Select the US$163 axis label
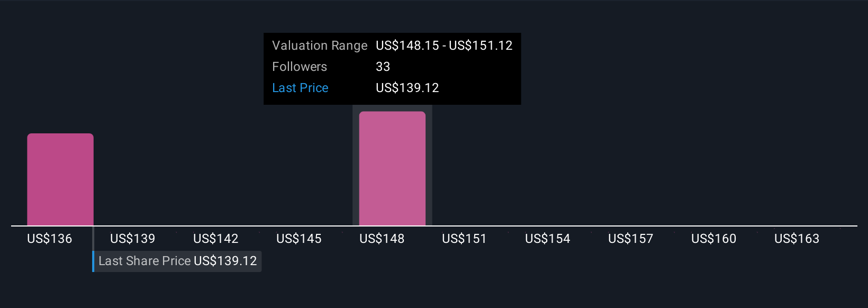Viewport: 868px width, 308px height. point(797,239)
